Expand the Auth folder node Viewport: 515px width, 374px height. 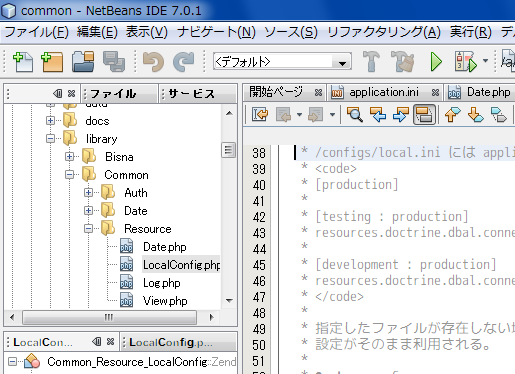[x=88, y=192]
